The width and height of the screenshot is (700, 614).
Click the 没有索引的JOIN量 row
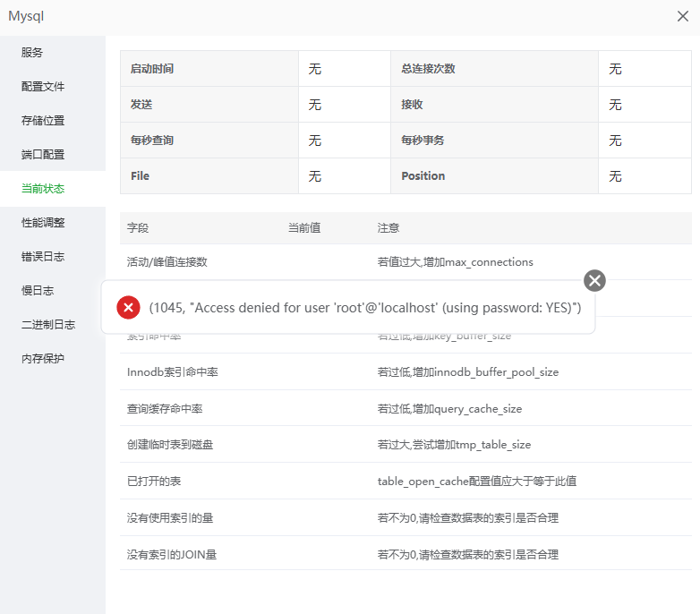pos(172,555)
